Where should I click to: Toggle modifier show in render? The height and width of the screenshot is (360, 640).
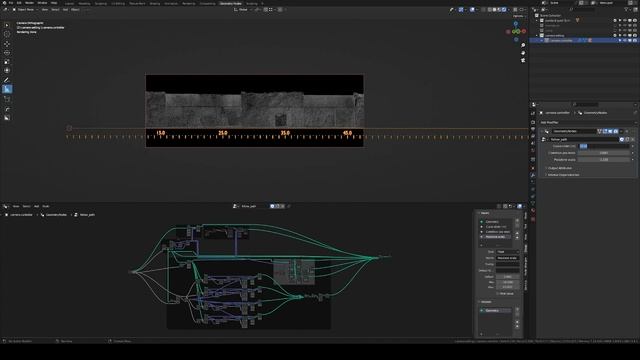(x=616, y=131)
